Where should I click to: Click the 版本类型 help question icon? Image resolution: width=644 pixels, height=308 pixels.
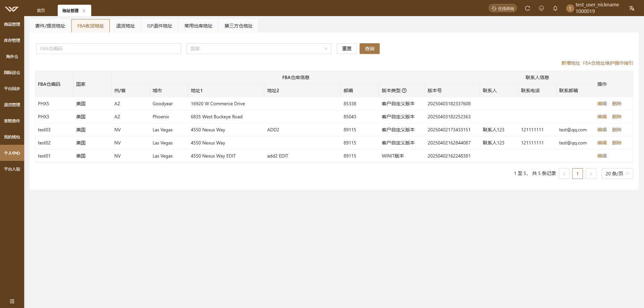pyautogui.click(x=404, y=90)
